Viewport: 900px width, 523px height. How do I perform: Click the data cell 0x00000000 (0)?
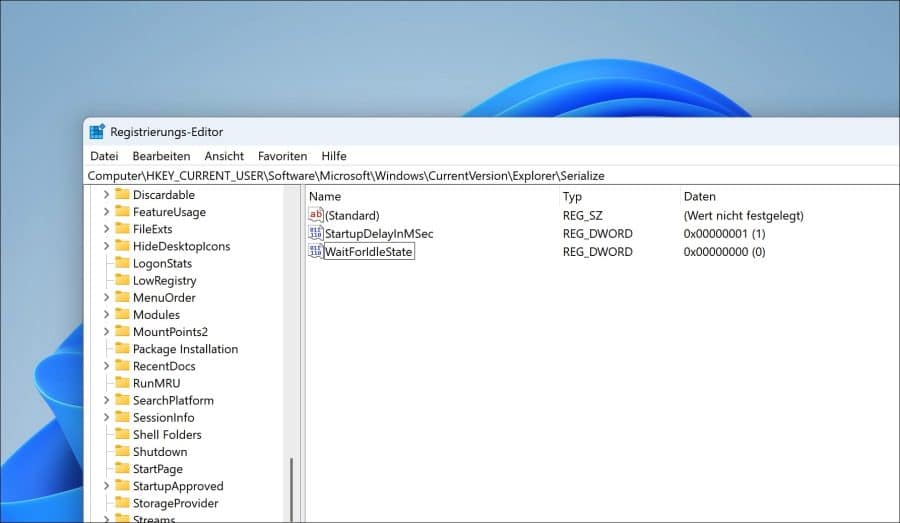click(x=724, y=251)
